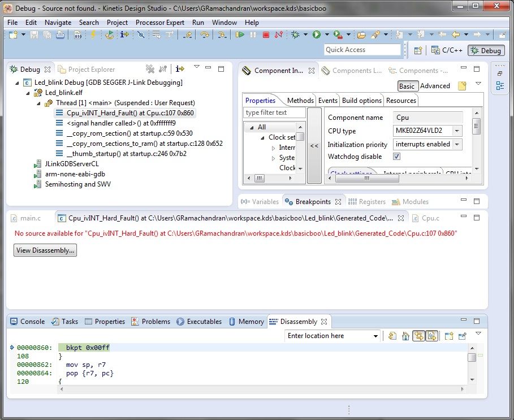The image size is (514, 420).
Task: Open the Methods tab in Component Inspector
Action: (x=300, y=101)
